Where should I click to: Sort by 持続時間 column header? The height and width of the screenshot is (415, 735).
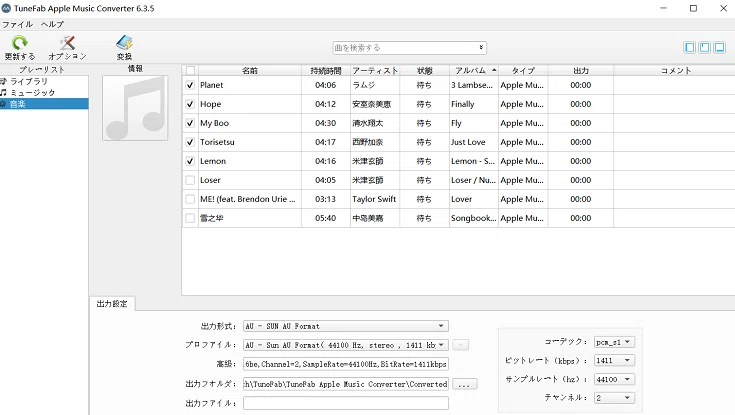pyautogui.click(x=326, y=70)
